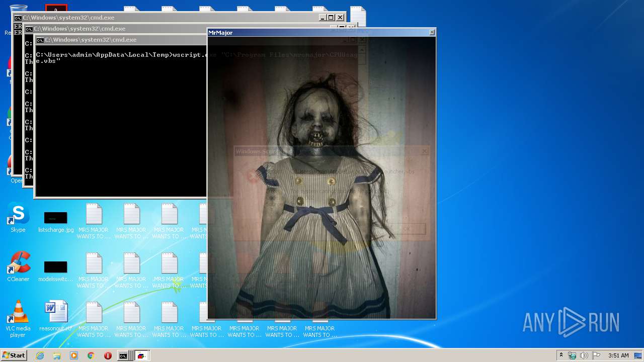
Task: Switch to cmd.exe taskbar button
Action: 124,355
